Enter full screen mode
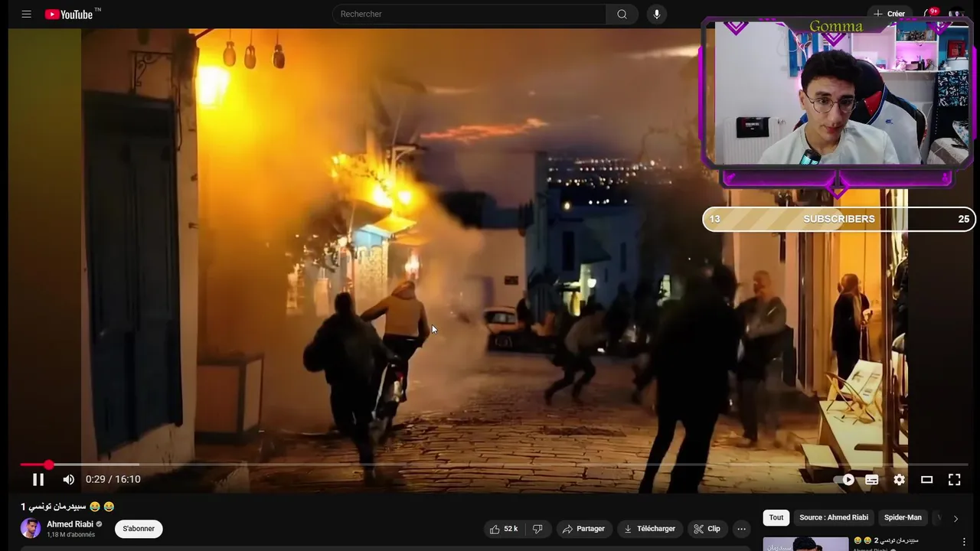 click(x=954, y=479)
